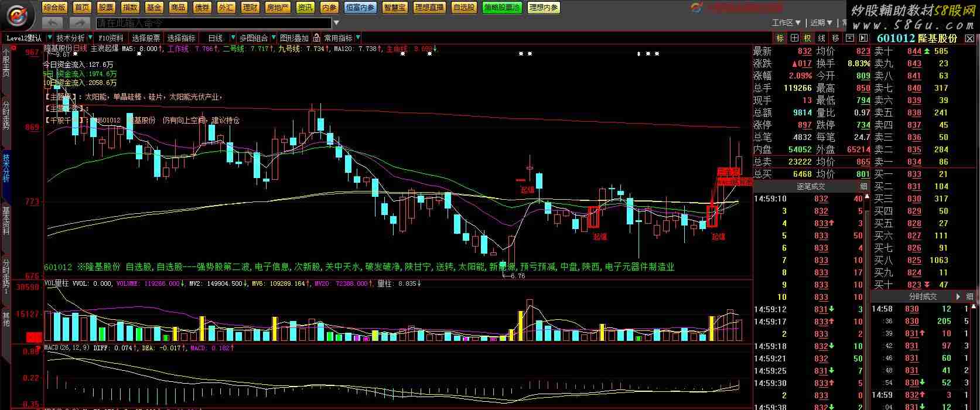
Task: Click the 选择指标 menu item
Action: 182,38
